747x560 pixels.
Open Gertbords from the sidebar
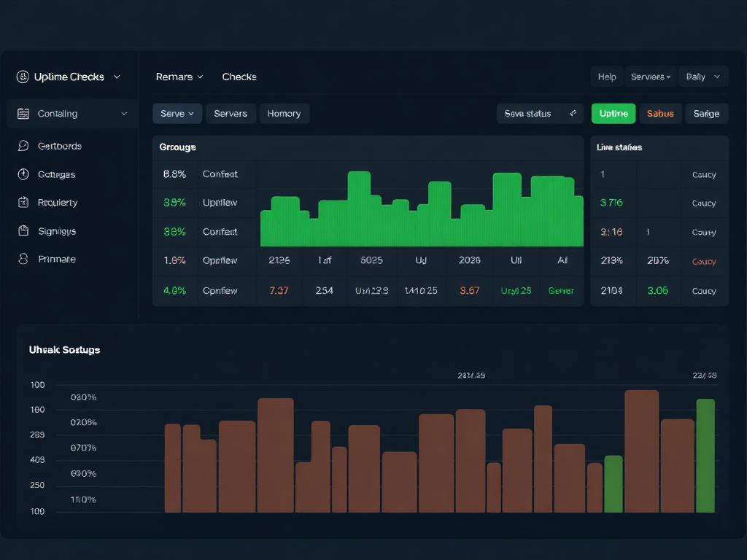pos(23,146)
